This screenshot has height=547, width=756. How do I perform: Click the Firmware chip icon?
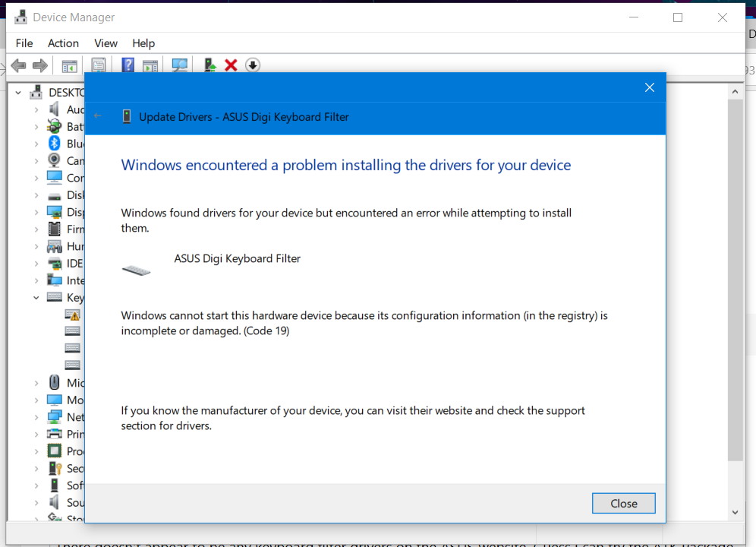[55, 229]
